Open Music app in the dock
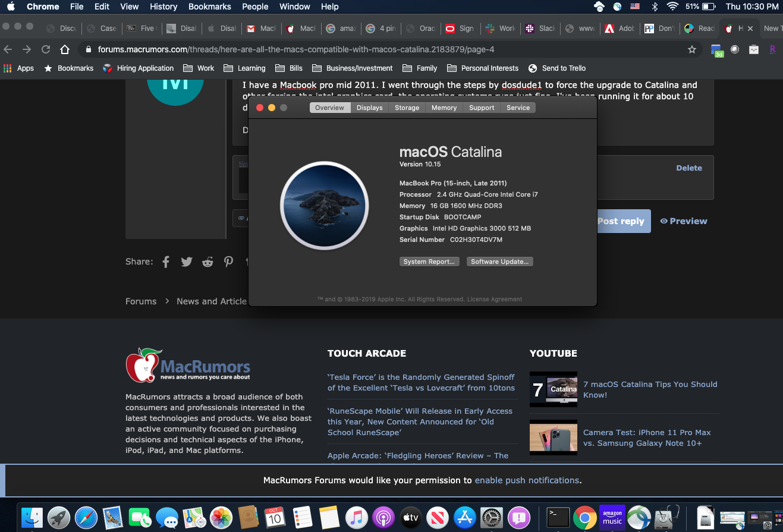Viewport: 783px width, 532px height. click(x=356, y=518)
